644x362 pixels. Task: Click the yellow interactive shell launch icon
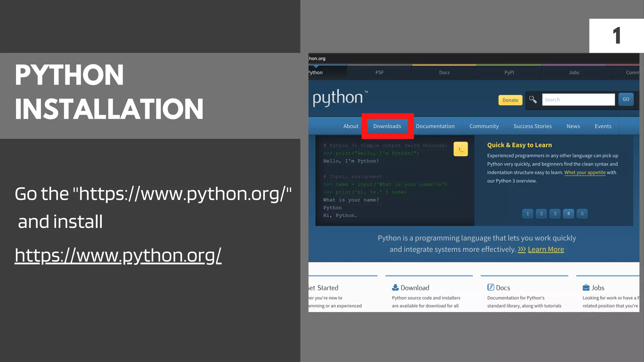click(460, 149)
